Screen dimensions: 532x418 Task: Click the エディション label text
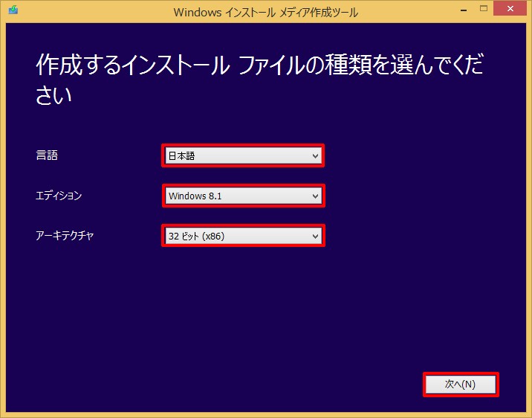[59, 196]
